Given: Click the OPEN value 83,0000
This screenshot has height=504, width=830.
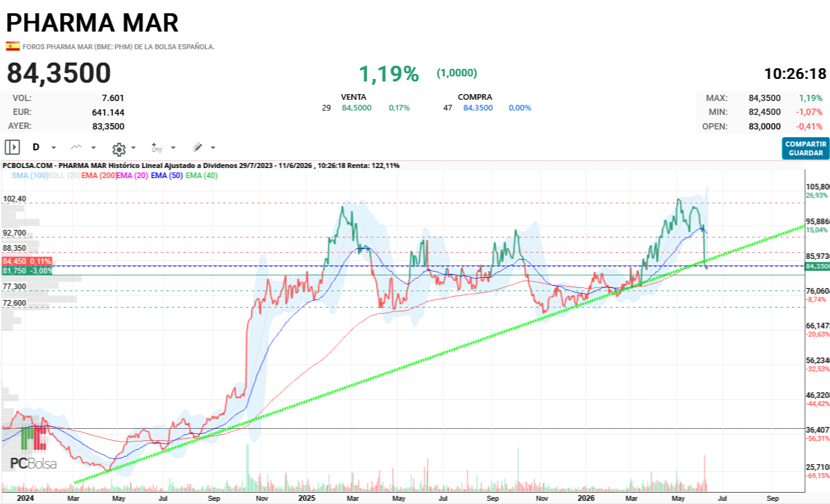Looking at the screenshot, I should [x=764, y=126].
